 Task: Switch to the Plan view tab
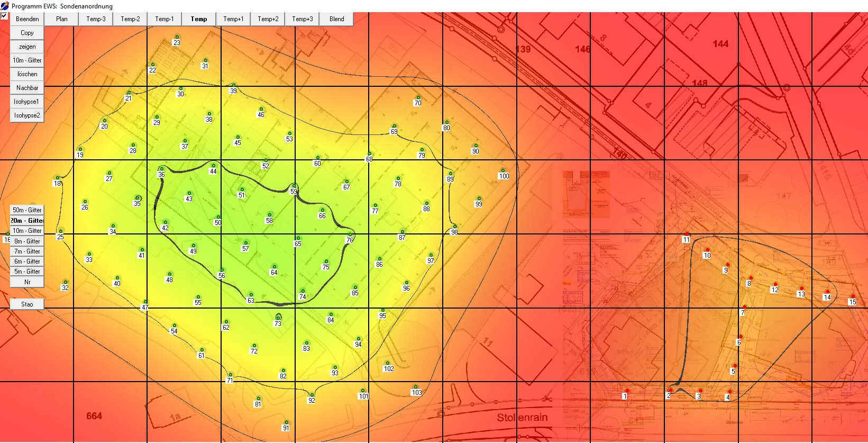click(61, 19)
